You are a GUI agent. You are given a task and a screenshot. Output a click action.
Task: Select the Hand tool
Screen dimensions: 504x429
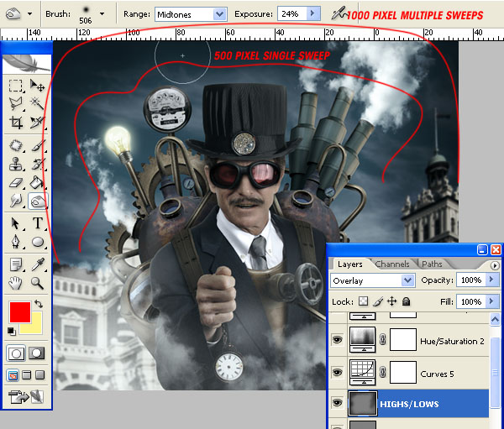15,283
